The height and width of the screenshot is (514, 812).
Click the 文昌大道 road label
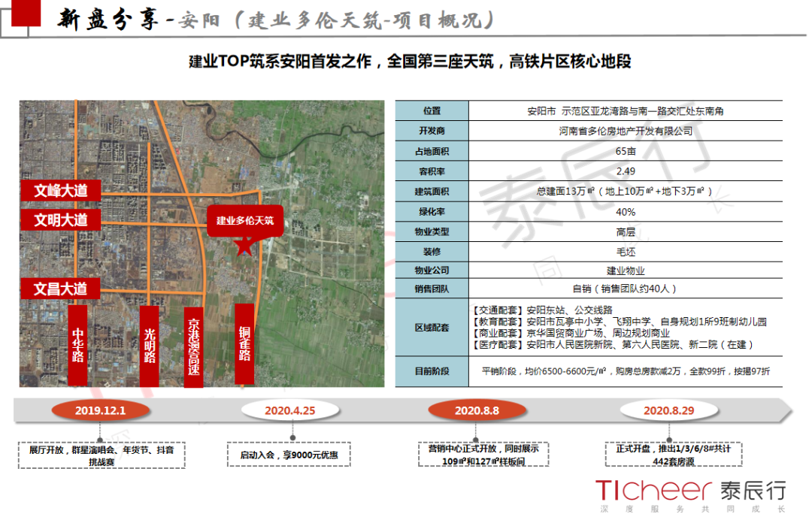pos(61,289)
